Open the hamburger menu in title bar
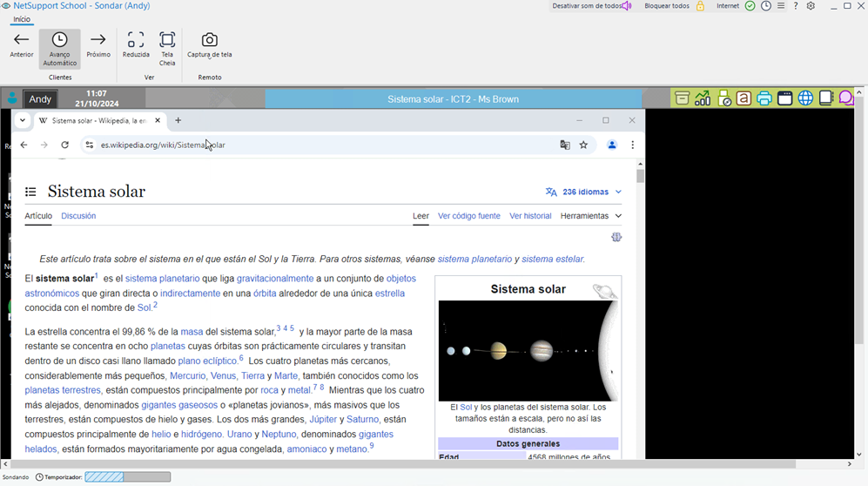 pos(781,6)
